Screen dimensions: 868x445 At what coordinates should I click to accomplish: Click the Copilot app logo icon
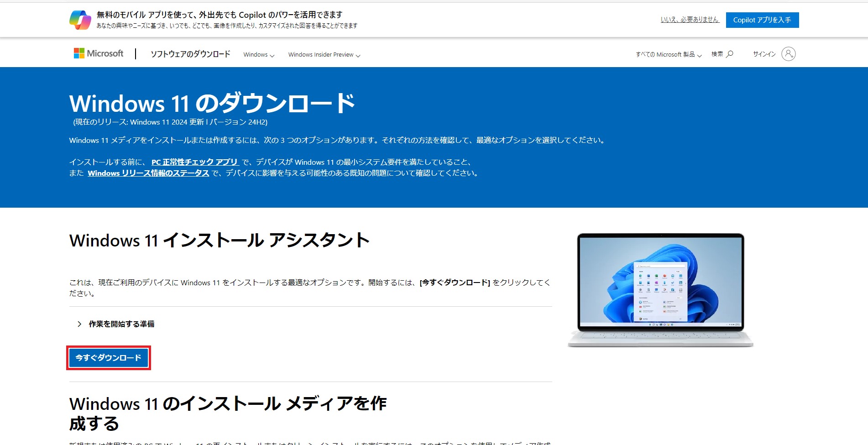(80, 20)
